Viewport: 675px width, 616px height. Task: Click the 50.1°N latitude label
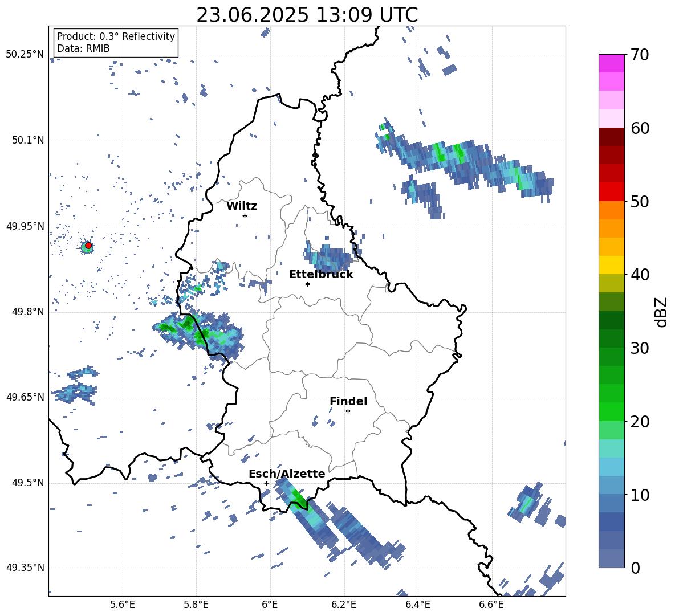coord(27,140)
